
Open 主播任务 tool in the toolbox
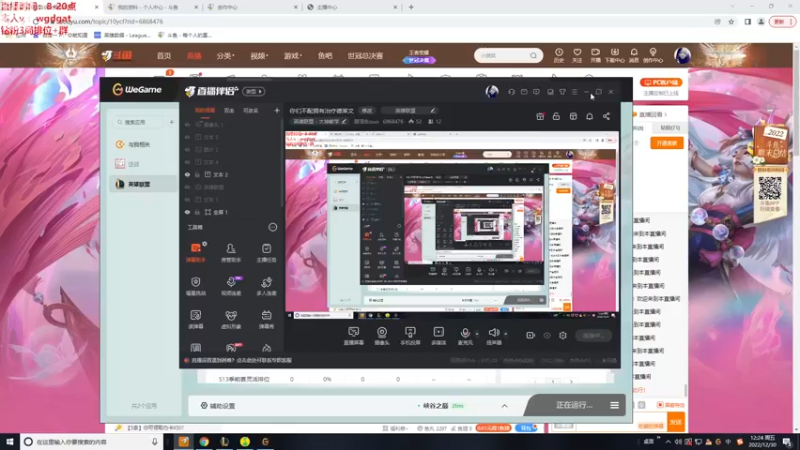click(266, 253)
